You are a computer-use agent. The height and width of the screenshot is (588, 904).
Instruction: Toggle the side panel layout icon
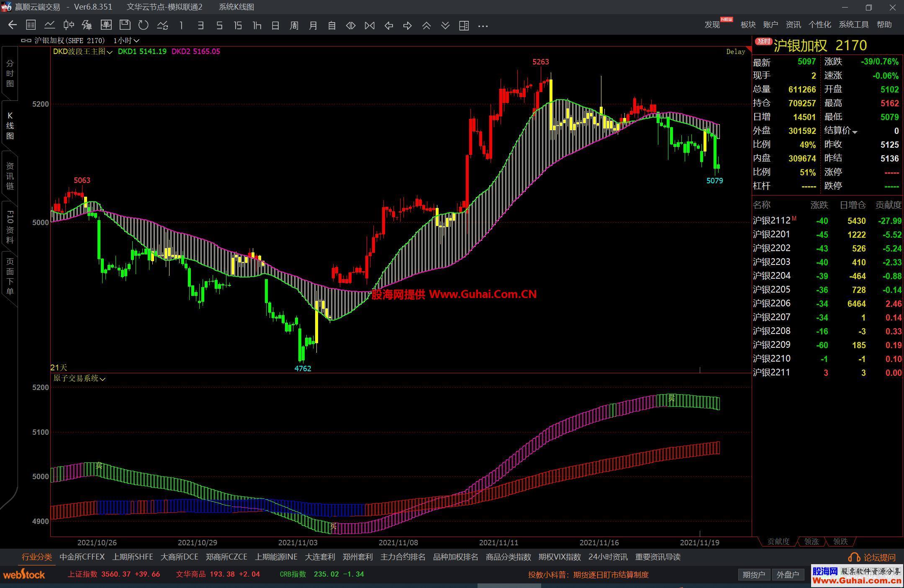[x=464, y=26]
